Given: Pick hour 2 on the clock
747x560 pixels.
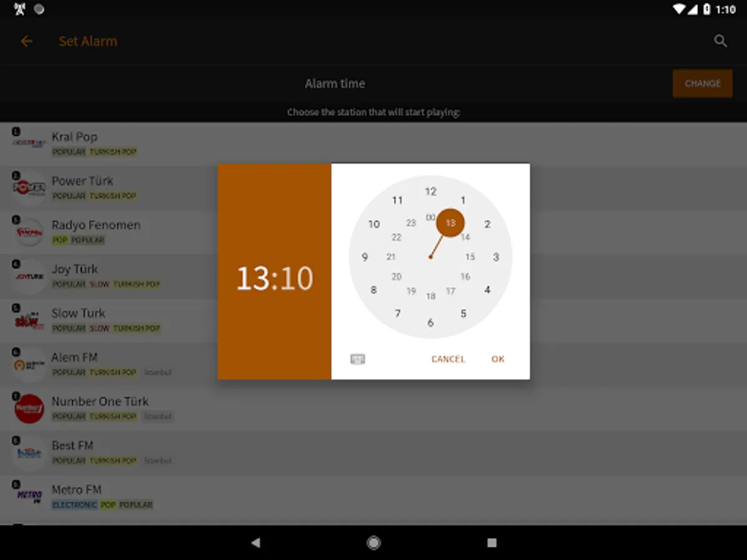Looking at the screenshot, I should [x=487, y=224].
